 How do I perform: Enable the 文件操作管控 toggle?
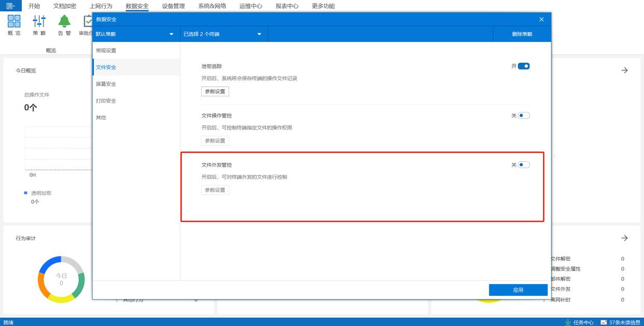(524, 116)
